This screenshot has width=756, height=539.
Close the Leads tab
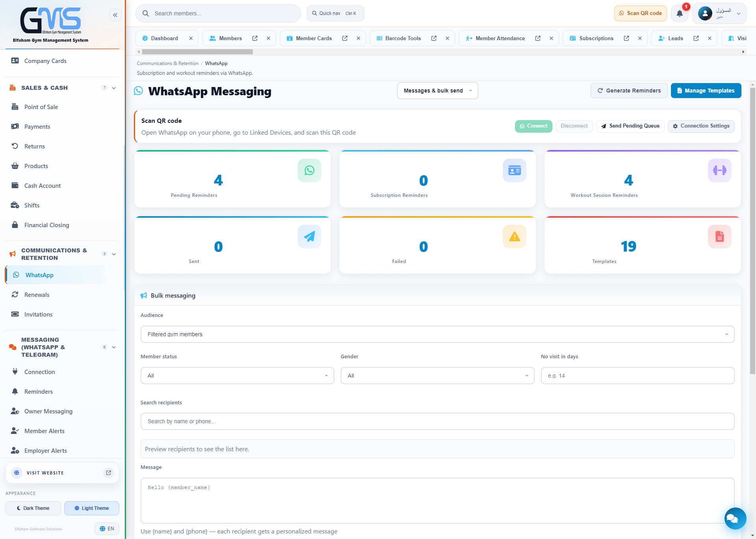point(710,38)
